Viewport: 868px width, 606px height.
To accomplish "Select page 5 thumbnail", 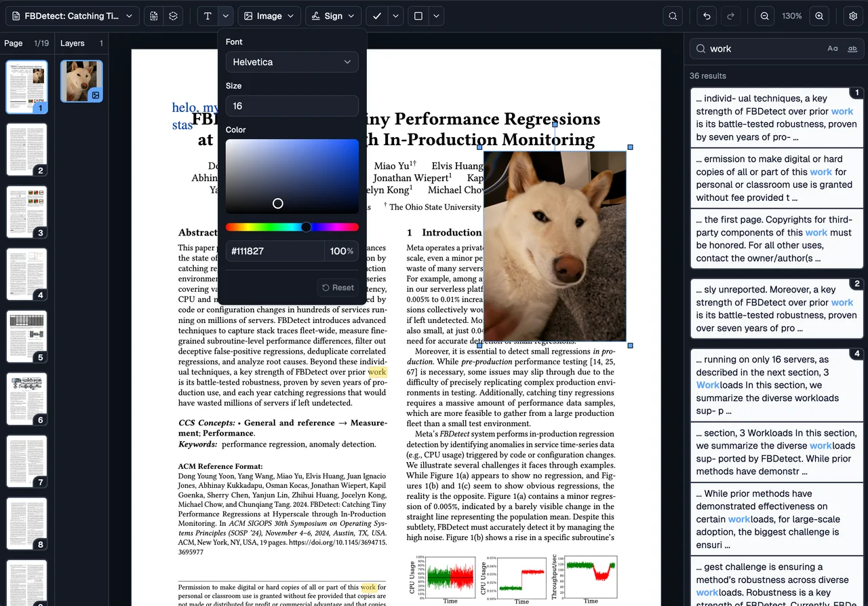I will (27, 337).
